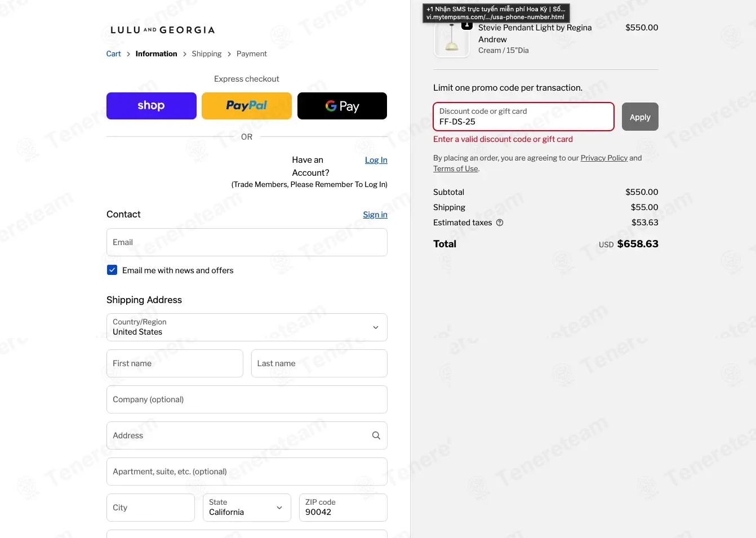The width and height of the screenshot is (756, 538).
Task: Select the Information breadcrumb step
Action: 156,54
